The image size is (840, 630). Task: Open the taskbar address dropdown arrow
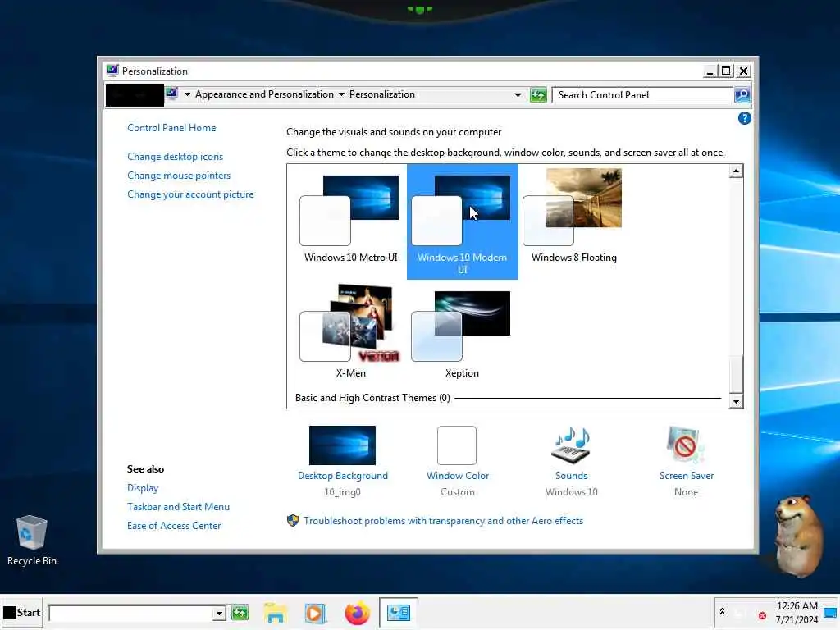click(x=218, y=613)
